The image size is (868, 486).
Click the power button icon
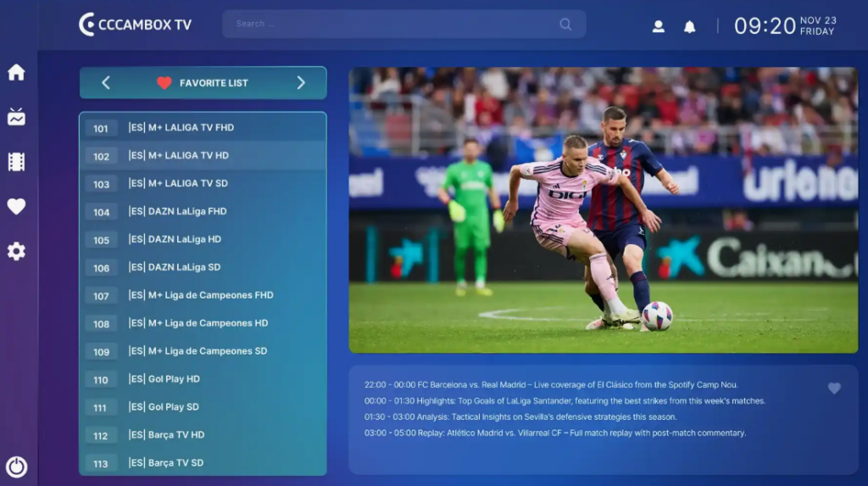tap(17, 466)
